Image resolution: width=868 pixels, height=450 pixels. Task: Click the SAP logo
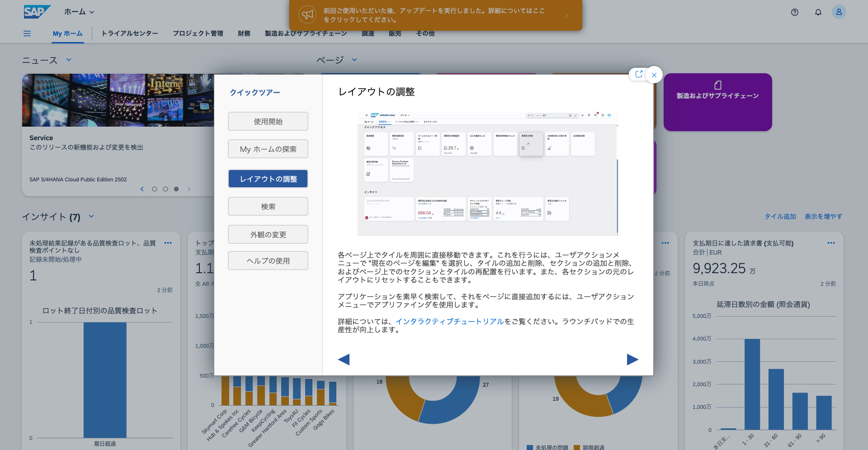37,12
